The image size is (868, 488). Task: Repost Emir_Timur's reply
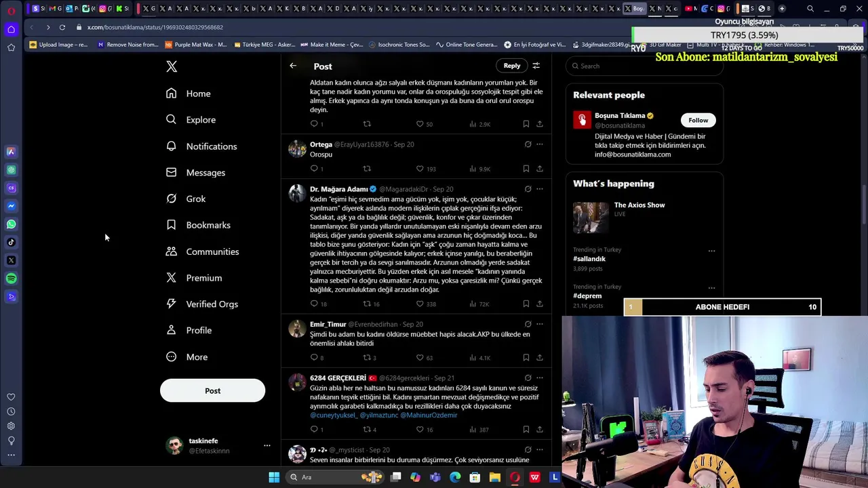click(367, 357)
